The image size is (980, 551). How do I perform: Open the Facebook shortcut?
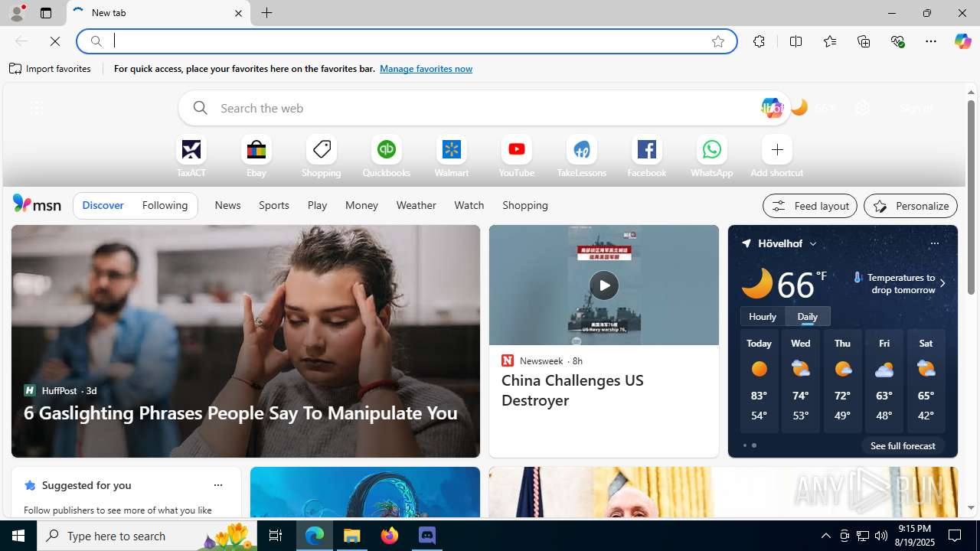646,156
